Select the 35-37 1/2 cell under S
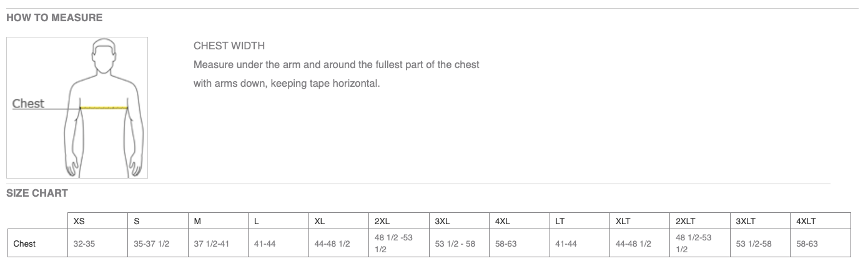Viewport: 868px width, 266px height. 159,244
